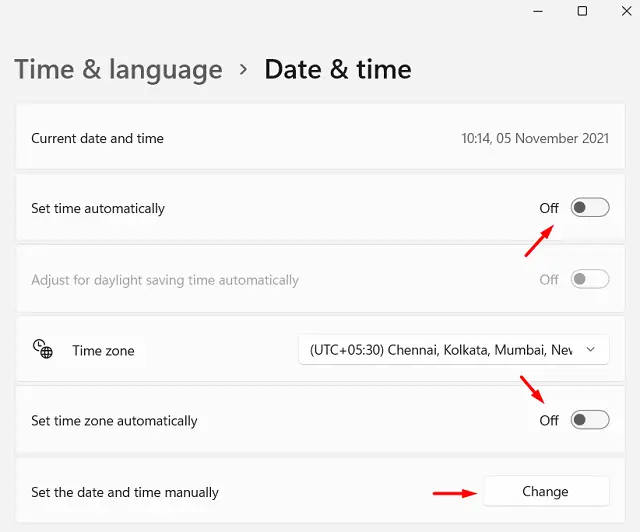Toggle Set time zone automatically on

click(589, 420)
